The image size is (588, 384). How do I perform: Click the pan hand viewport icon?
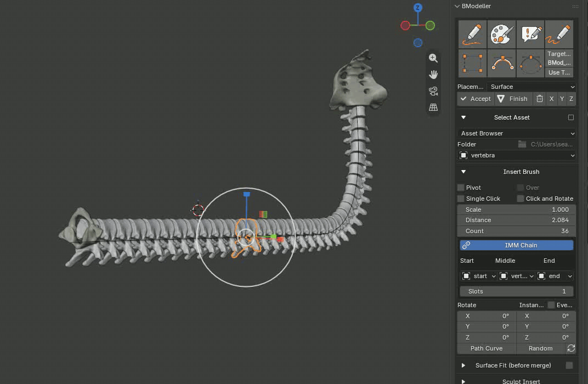pos(433,74)
